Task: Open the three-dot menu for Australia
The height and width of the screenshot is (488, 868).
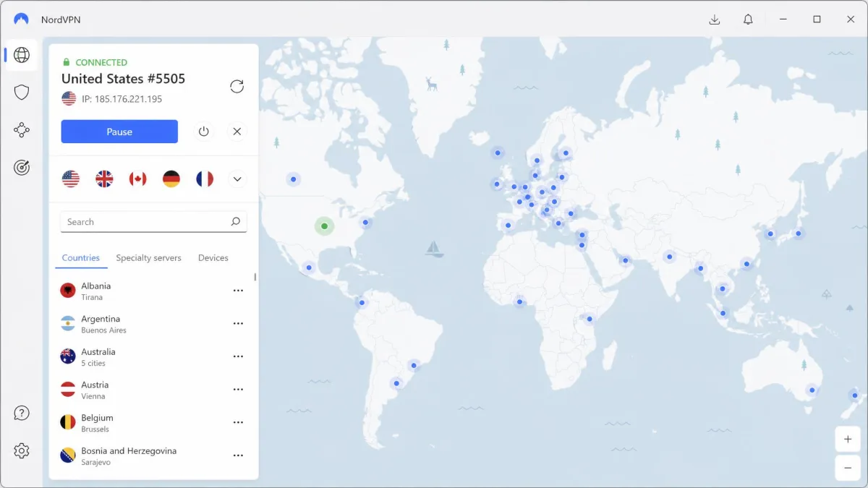Action: pos(238,356)
